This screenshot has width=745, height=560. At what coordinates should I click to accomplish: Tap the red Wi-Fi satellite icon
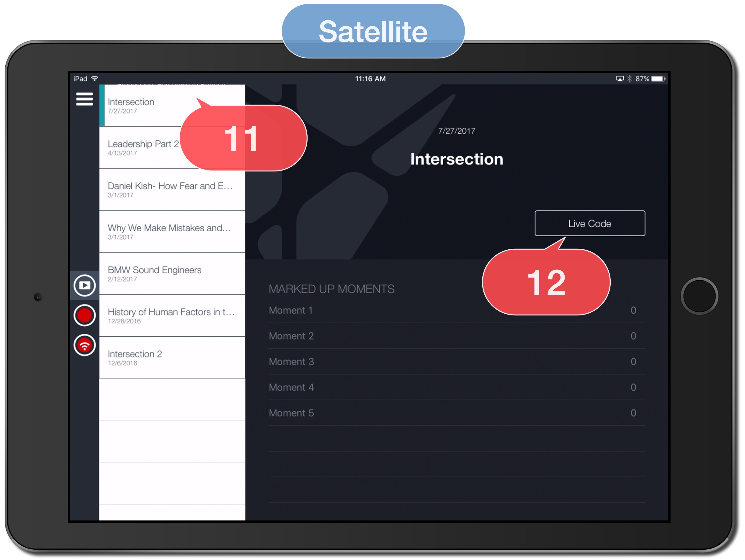pos(84,345)
